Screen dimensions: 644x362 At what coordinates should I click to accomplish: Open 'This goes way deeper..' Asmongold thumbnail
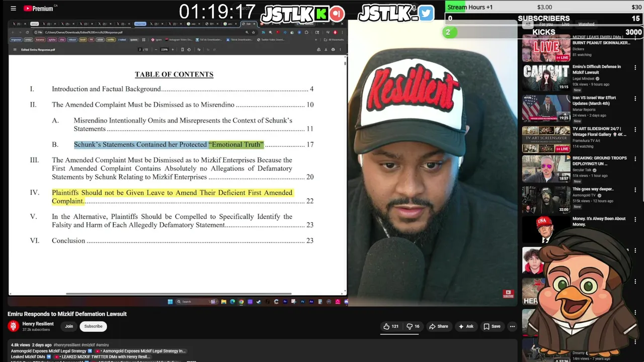click(546, 200)
